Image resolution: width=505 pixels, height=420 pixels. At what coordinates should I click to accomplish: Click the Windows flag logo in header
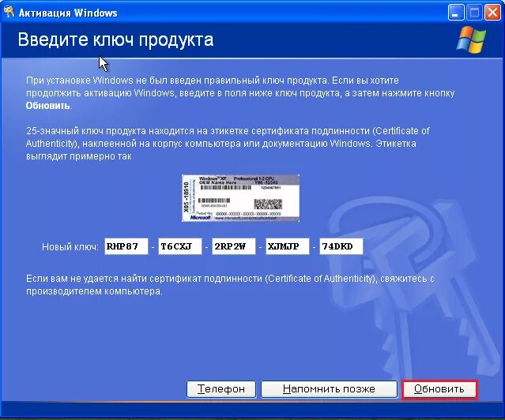click(471, 40)
